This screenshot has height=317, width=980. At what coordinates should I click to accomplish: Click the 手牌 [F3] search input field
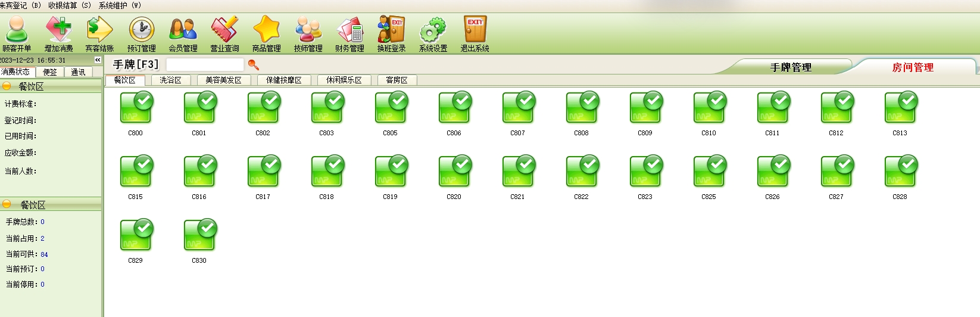point(205,64)
